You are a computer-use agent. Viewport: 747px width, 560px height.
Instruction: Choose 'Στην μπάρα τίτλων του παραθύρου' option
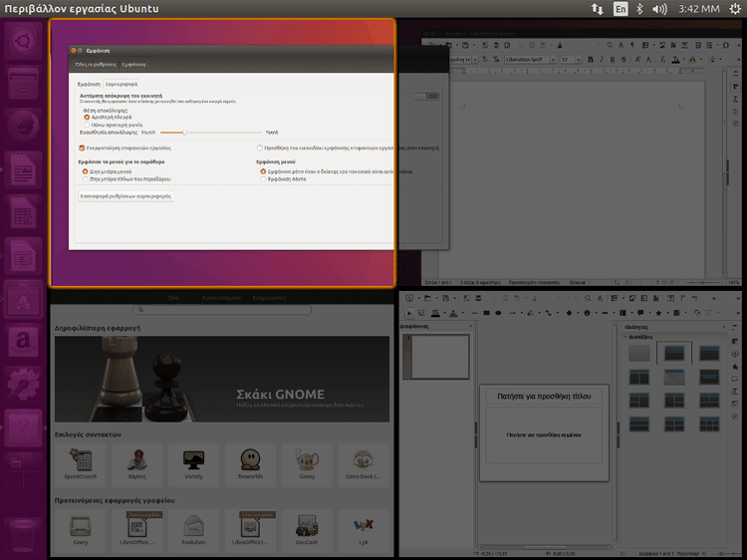coord(85,178)
